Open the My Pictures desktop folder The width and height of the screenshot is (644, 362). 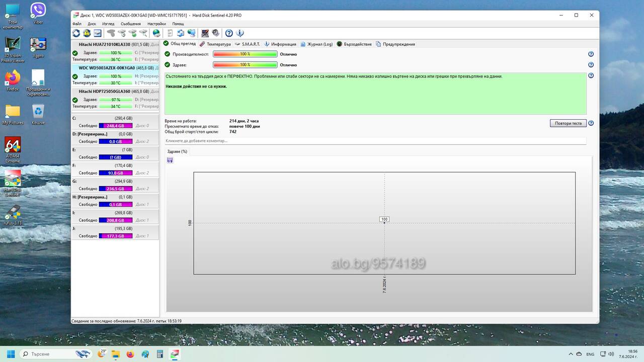(13, 114)
